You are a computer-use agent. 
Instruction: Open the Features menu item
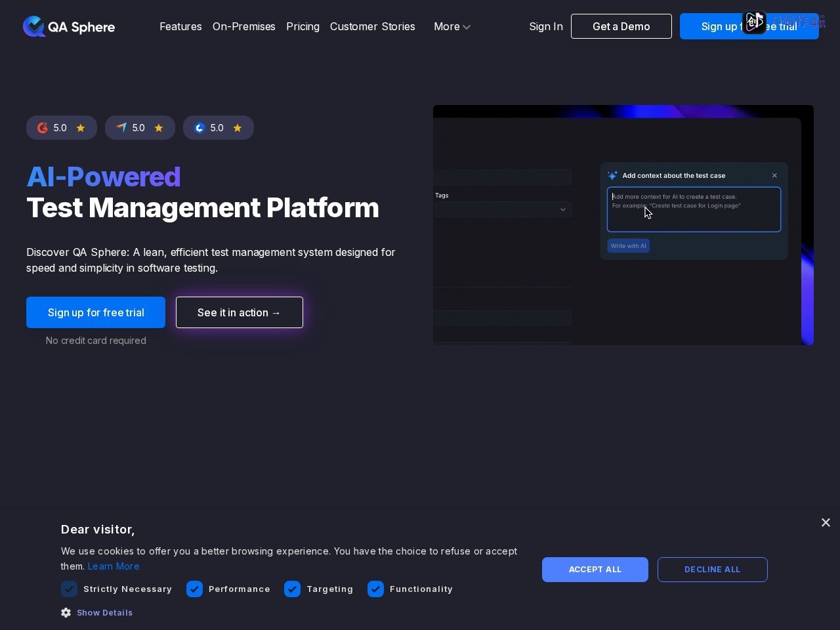180,26
